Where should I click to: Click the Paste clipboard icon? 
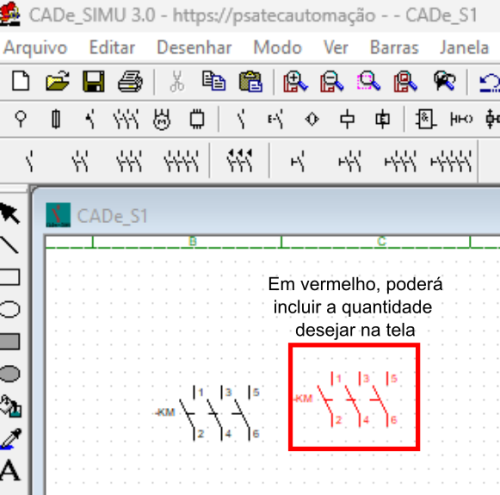point(251,81)
